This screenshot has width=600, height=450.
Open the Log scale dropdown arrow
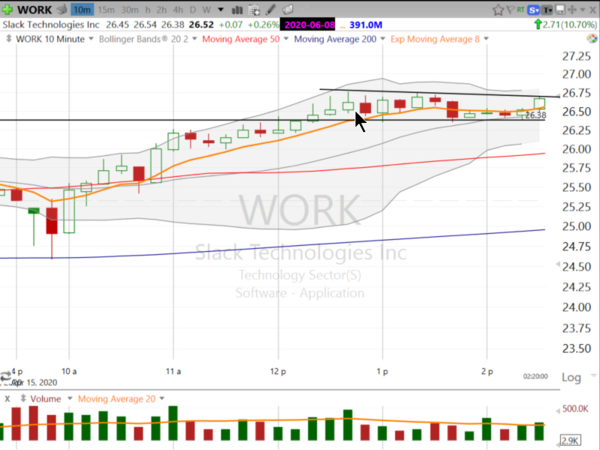[593, 375]
